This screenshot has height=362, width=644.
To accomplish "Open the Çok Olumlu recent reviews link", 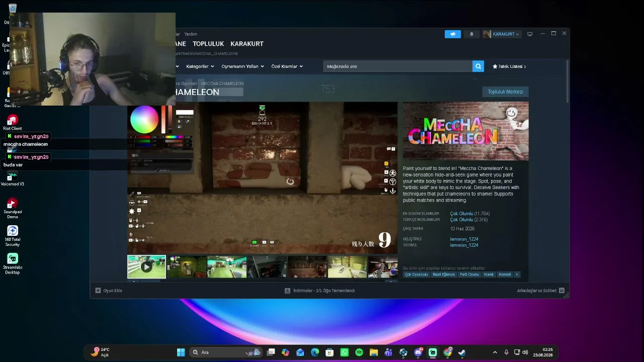I will tap(461, 214).
